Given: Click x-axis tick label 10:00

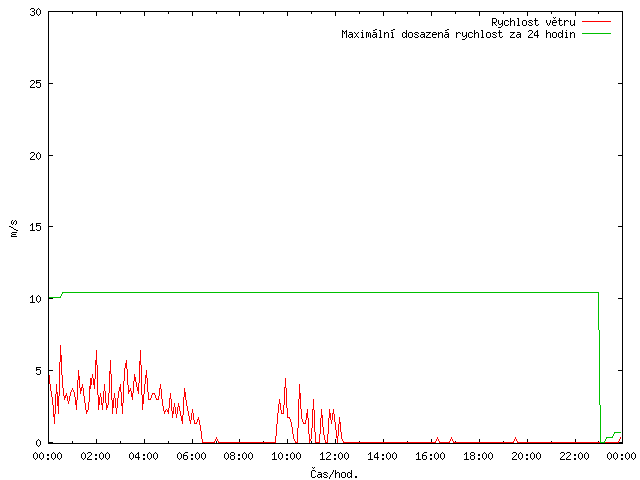Looking at the screenshot, I should pyautogui.click(x=287, y=456).
